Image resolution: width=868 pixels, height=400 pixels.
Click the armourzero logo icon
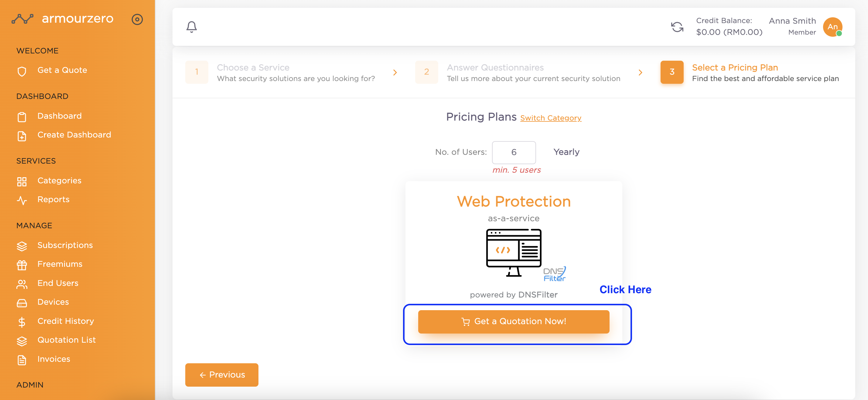(x=22, y=19)
